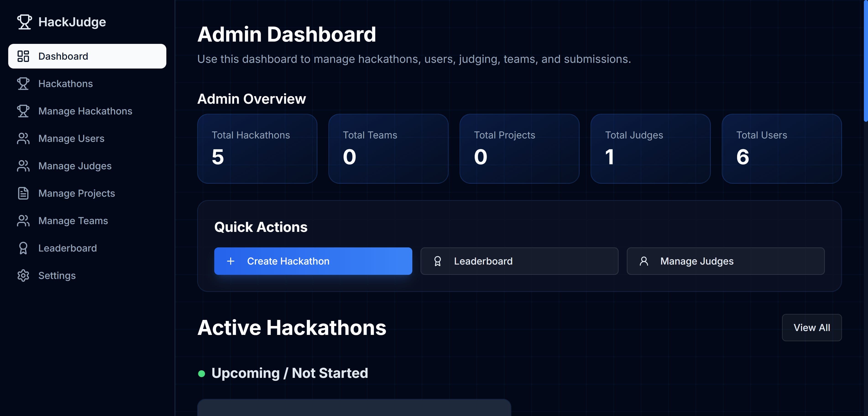This screenshot has height=416, width=868.
Task: Click the plus icon on Create Hackathon
Action: click(x=231, y=261)
